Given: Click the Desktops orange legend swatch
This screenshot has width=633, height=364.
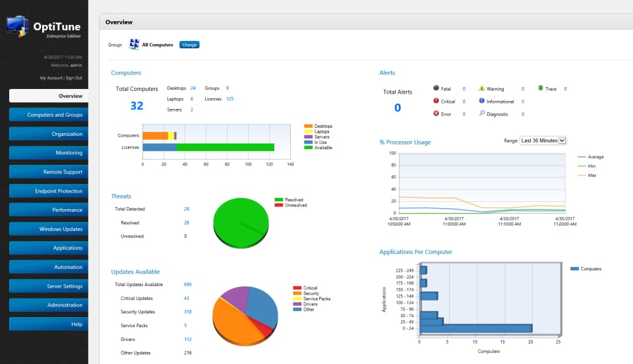Looking at the screenshot, I should pos(308,126).
